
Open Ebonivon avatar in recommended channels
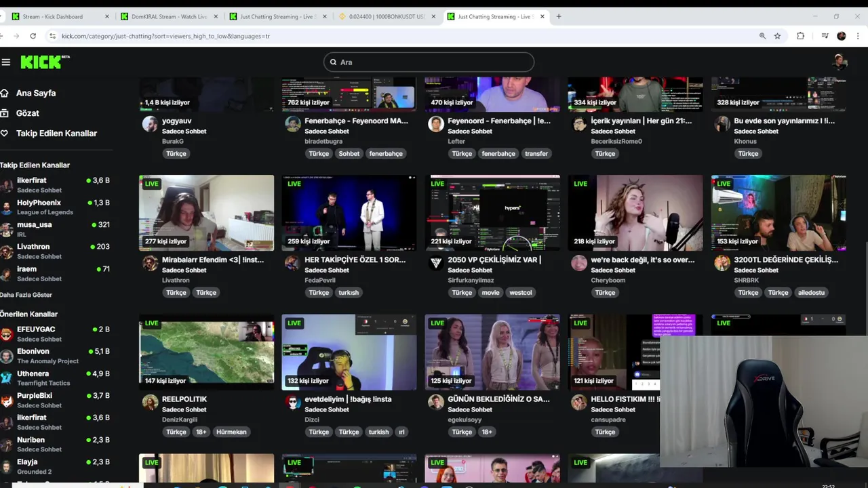(6, 357)
